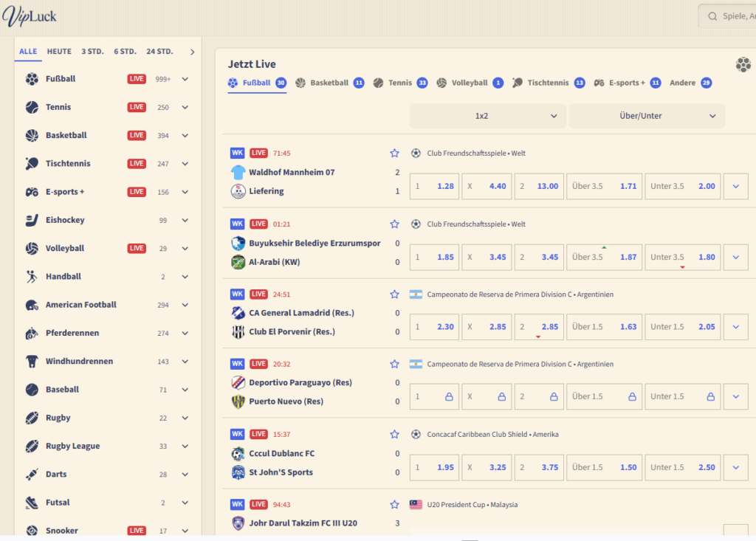This screenshot has height=541, width=756.
Task: Select the 24 STD. time filter
Action: tap(159, 52)
